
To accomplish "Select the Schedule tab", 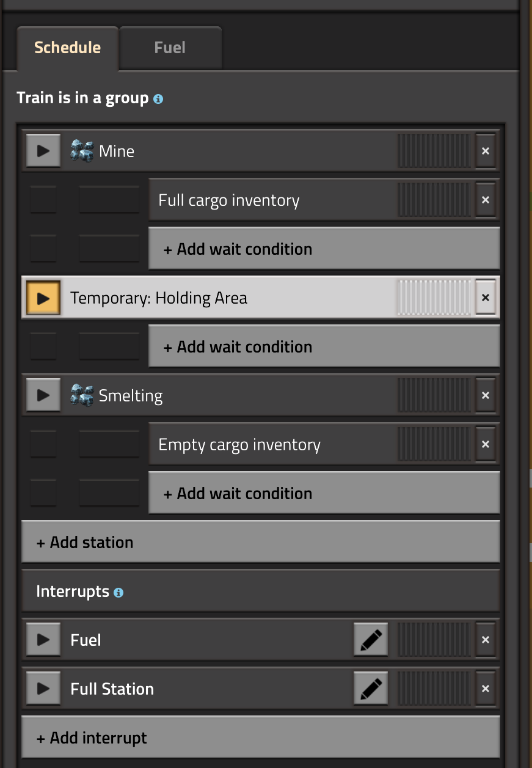I will 67,48.
